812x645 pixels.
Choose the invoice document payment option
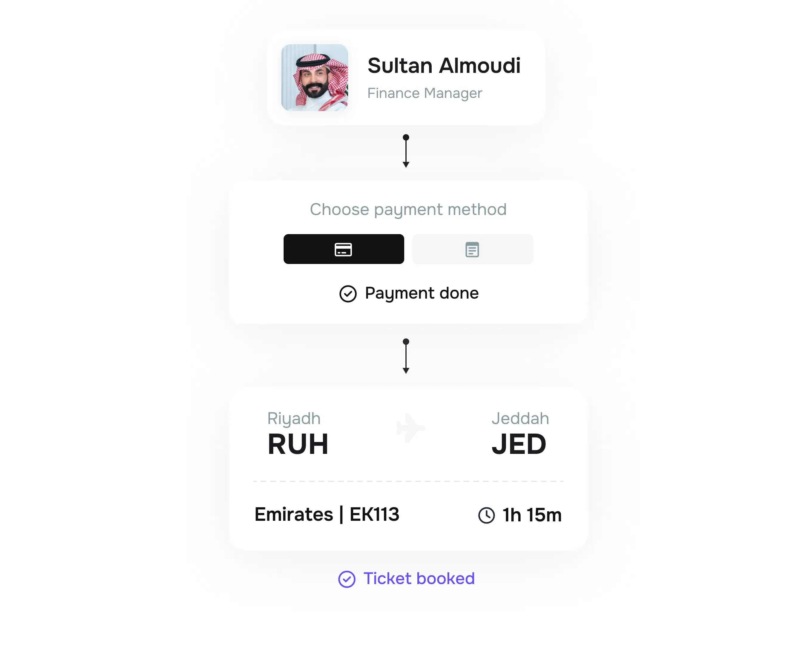[472, 249]
